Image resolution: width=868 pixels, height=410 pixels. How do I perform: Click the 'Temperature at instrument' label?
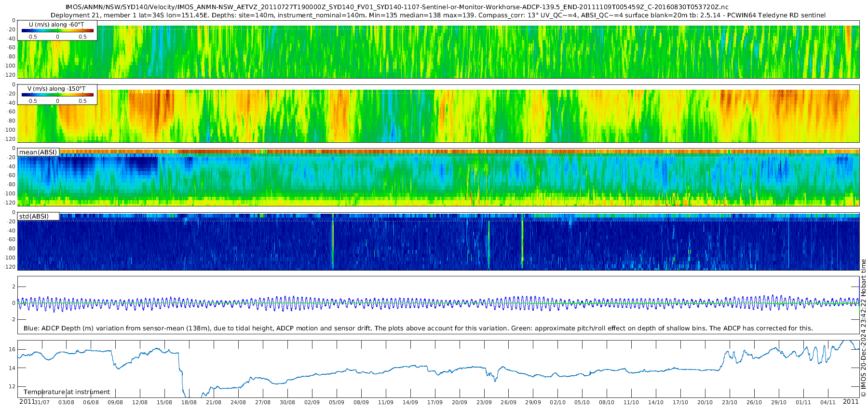tap(67, 392)
